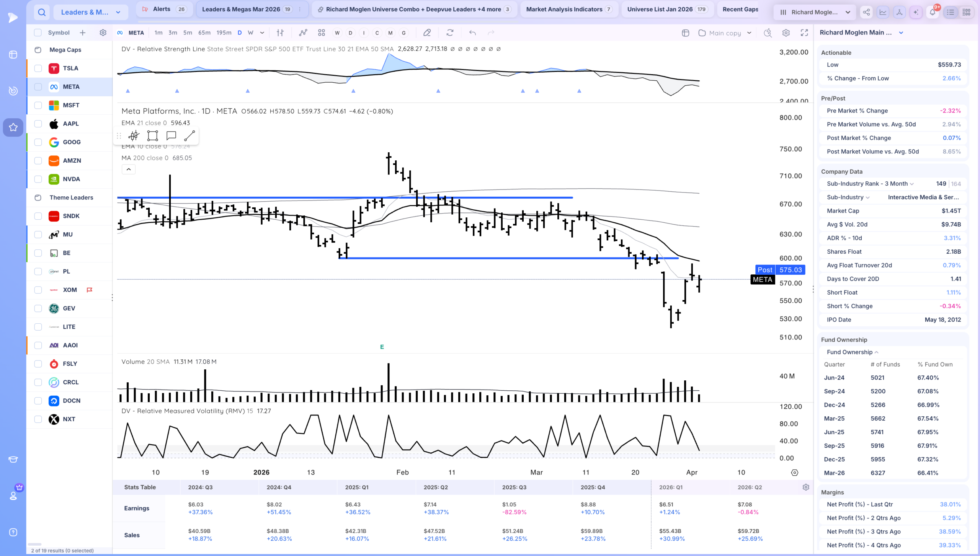Open the chart type bars icon
The height and width of the screenshot is (556, 980).
(280, 33)
